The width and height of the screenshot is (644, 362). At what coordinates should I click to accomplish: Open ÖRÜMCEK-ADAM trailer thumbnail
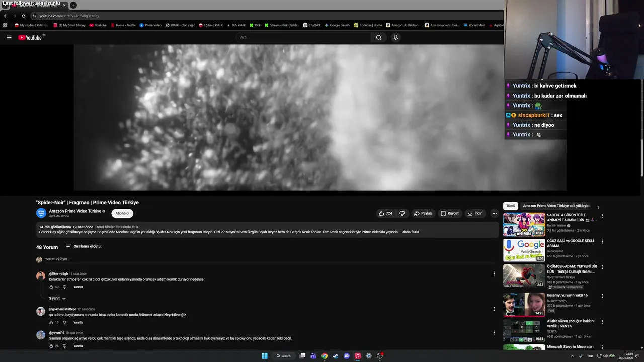(524, 276)
